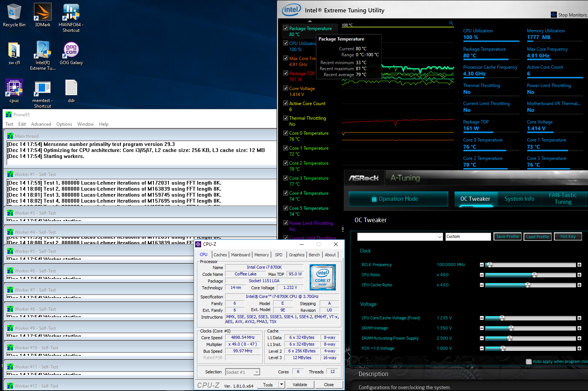The image size is (588, 391).
Task: Switch to the CPU-Z Bench tab
Action: tap(314, 255)
